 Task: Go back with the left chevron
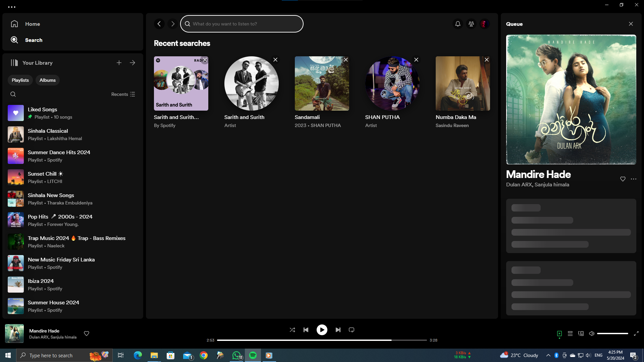pyautogui.click(x=159, y=24)
